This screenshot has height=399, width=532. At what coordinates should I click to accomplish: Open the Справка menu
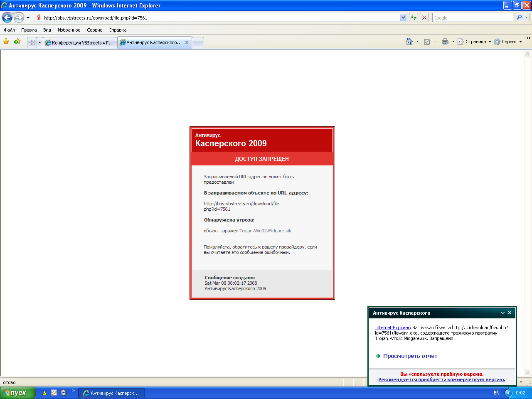point(117,30)
